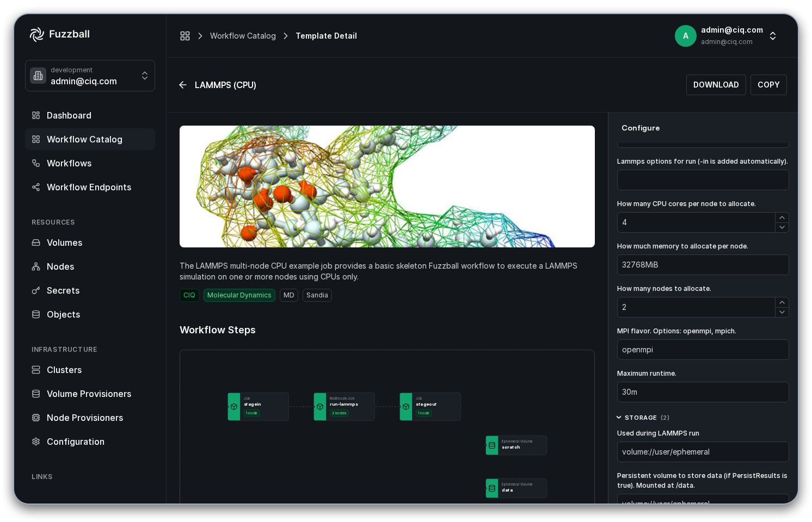
Task: Click the Secrets key icon
Action: point(36,290)
